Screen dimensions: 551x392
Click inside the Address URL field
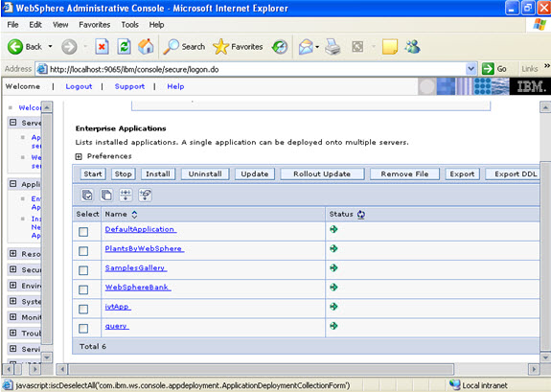(x=257, y=69)
